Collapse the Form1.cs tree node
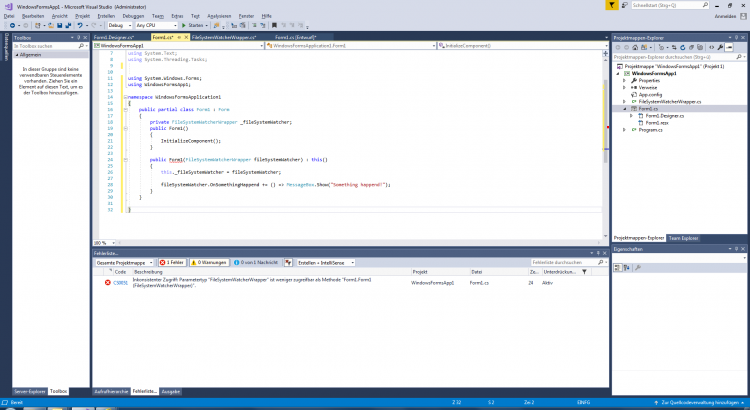Image resolution: width=750 pixels, height=410 pixels. click(x=624, y=109)
